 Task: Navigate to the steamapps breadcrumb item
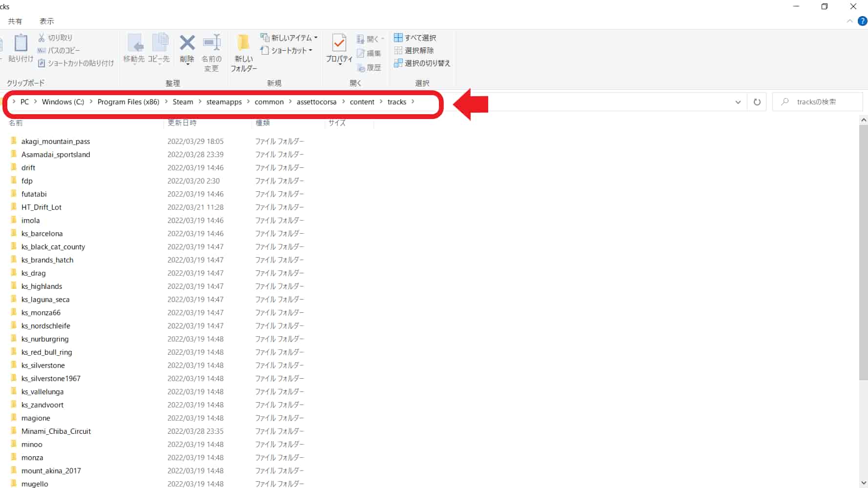coord(224,102)
